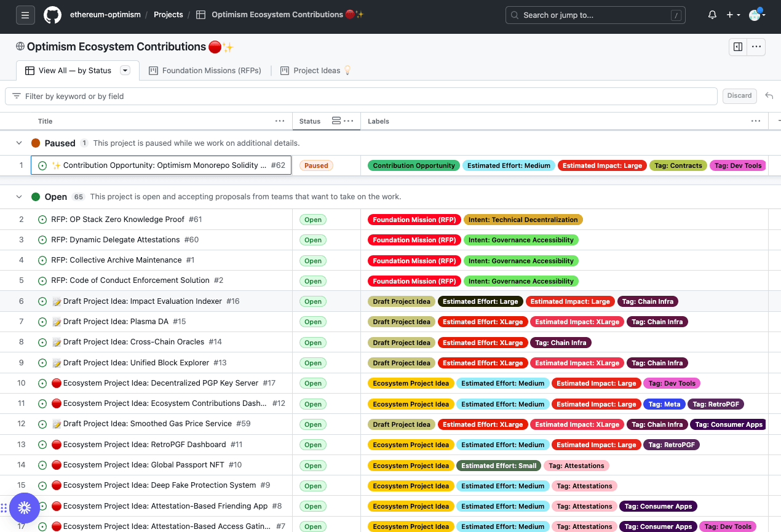
Task: Click open-issue icon for Impact Evaluation Indexer
Action: pos(42,301)
